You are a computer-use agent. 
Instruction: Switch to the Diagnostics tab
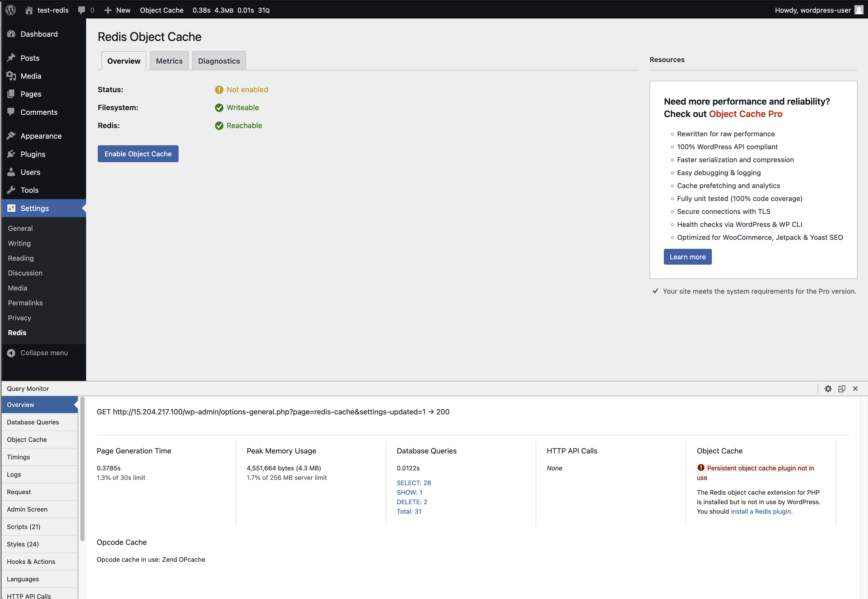(219, 61)
